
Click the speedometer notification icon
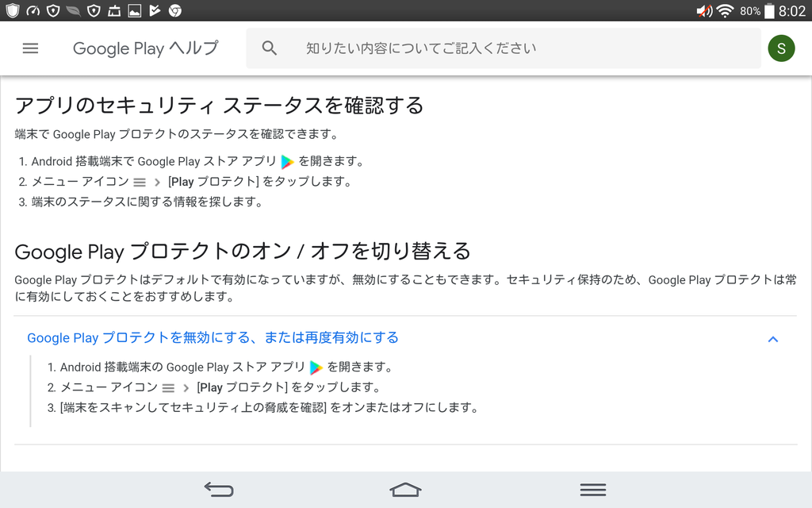point(33,10)
